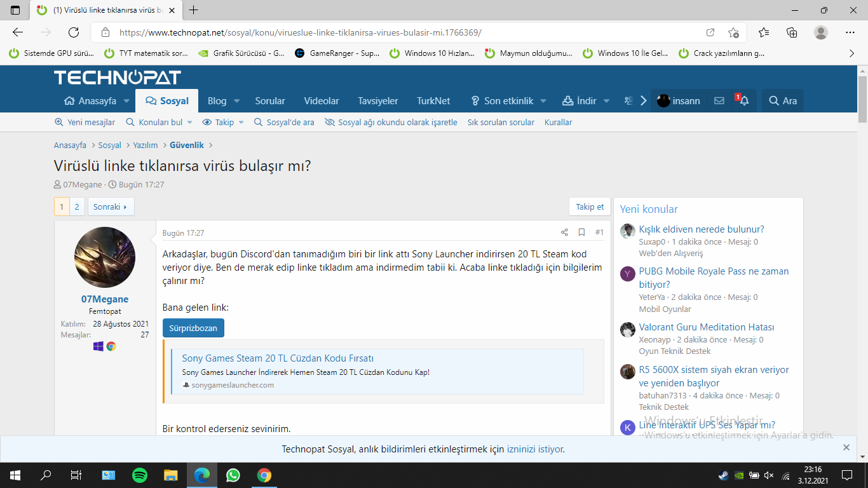868x488 pixels.
Task: Click the Takip et button
Action: [590, 207]
